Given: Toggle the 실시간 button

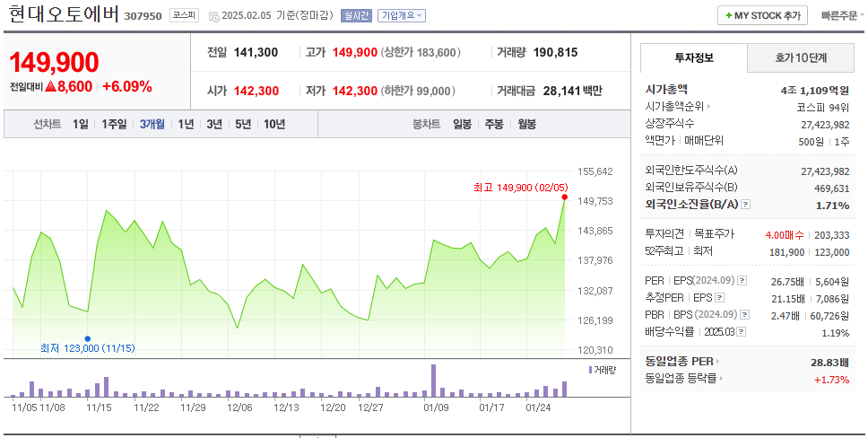Looking at the screenshot, I should [356, 15].
